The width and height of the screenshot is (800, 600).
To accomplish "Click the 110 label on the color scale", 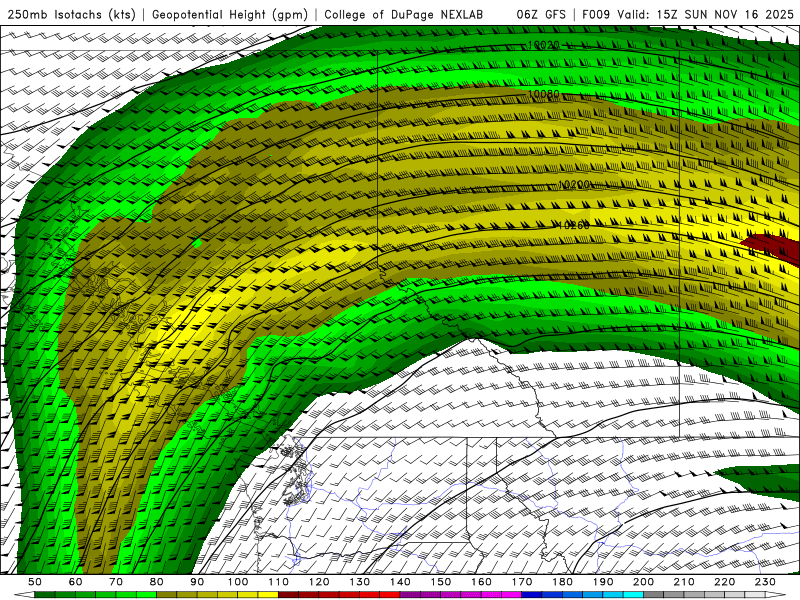I will 279,582.
